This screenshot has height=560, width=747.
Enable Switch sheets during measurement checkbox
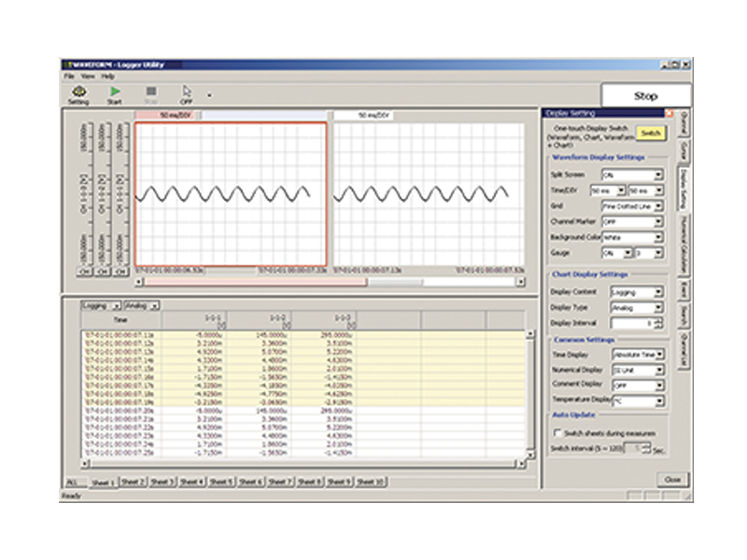tap(557, 432)
